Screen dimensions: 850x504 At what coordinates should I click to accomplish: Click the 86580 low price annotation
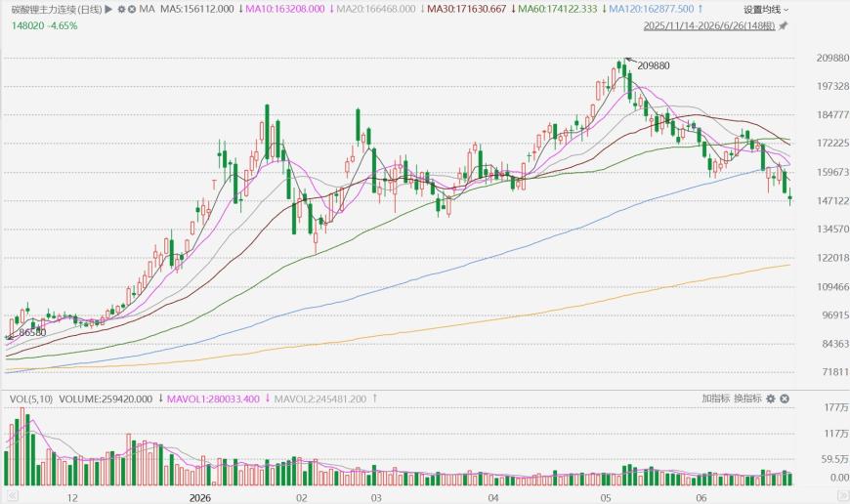click(x=32, y=333)
